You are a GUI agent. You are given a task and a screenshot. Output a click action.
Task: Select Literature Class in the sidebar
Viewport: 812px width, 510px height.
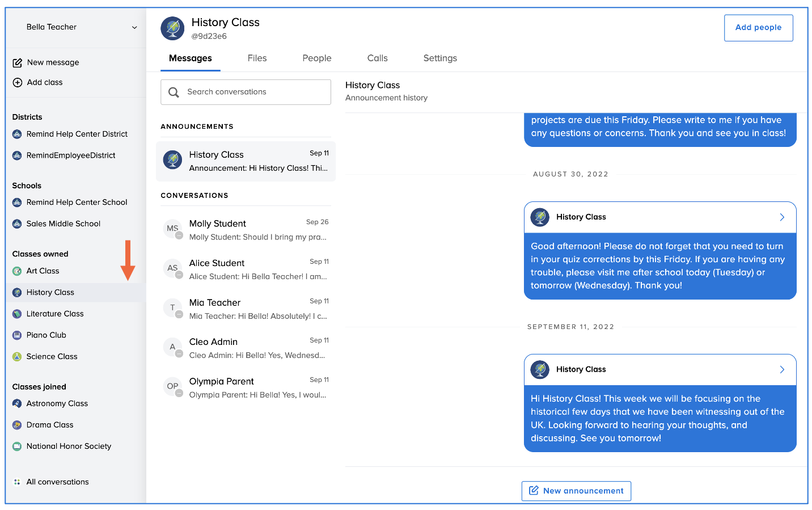coord(55,314)
